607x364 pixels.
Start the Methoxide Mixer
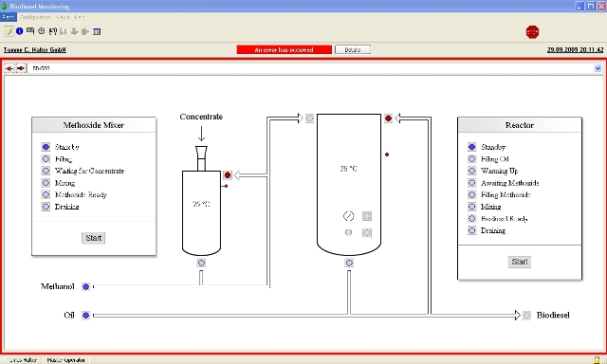(93, 238)
